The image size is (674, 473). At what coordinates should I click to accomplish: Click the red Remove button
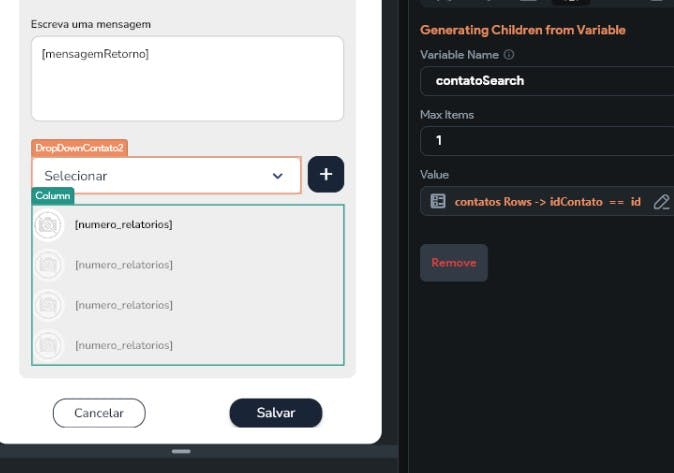454,263
